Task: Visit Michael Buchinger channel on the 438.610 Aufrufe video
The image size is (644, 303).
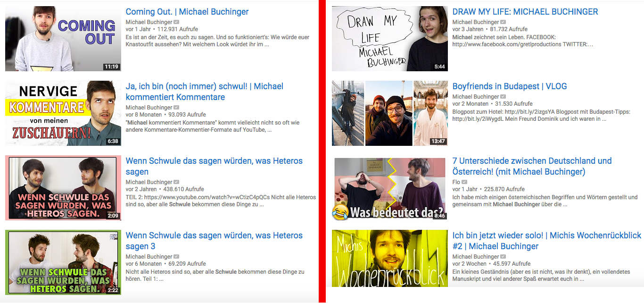Action: 149,182
